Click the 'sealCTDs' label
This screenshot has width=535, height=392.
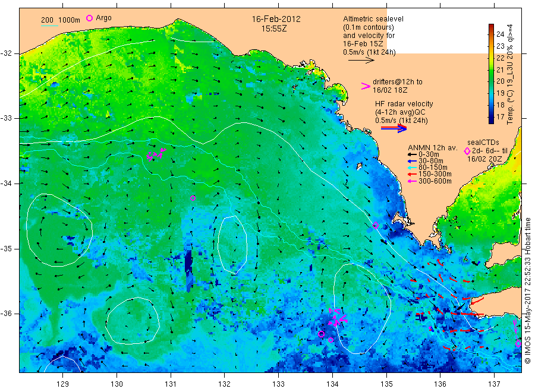coord(483,143)
